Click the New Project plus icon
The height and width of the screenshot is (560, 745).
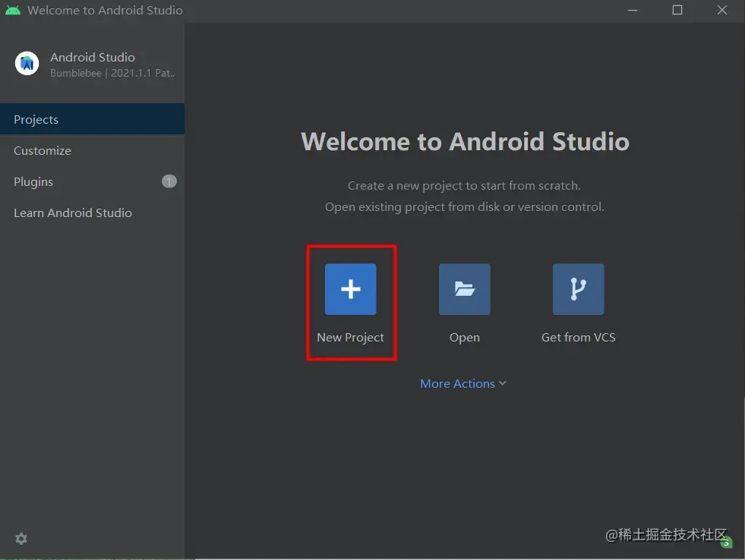point(351,289)
